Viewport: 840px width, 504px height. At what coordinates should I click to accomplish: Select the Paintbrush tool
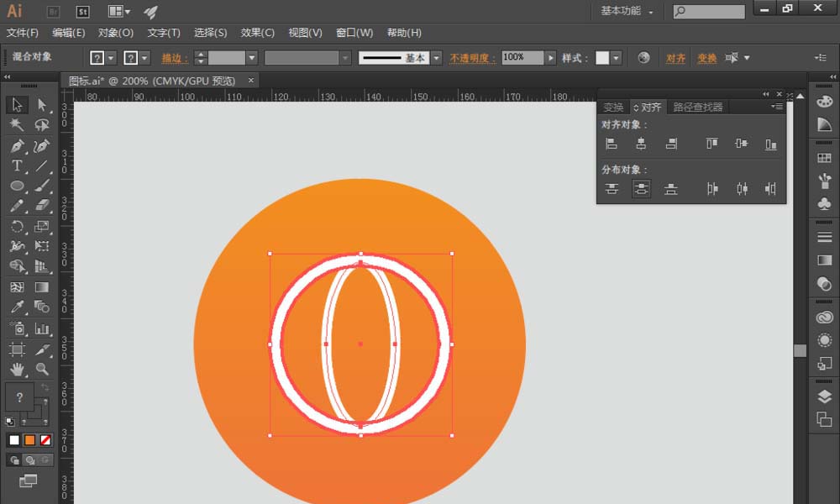tap(42, 186)
